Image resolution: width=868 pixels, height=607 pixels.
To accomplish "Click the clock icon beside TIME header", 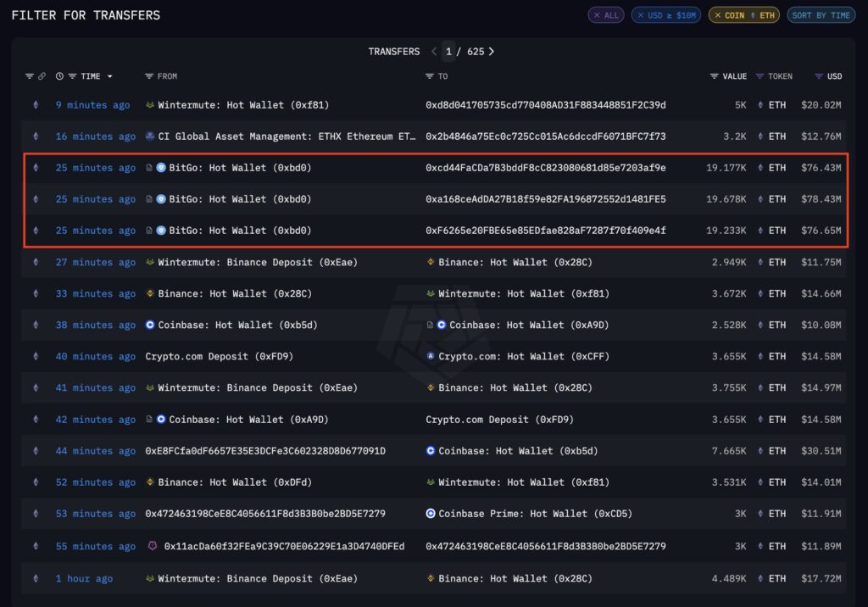I will 59,76.
